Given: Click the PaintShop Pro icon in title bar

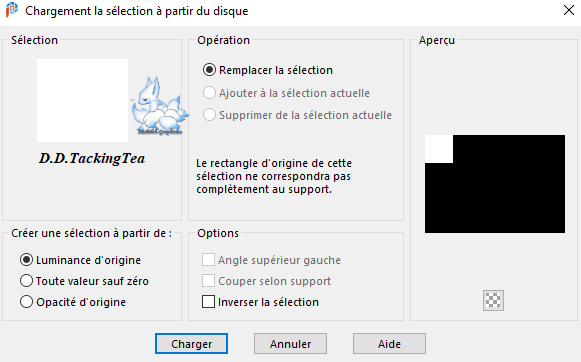Looking at the screenshot, I should coord(11,10).
